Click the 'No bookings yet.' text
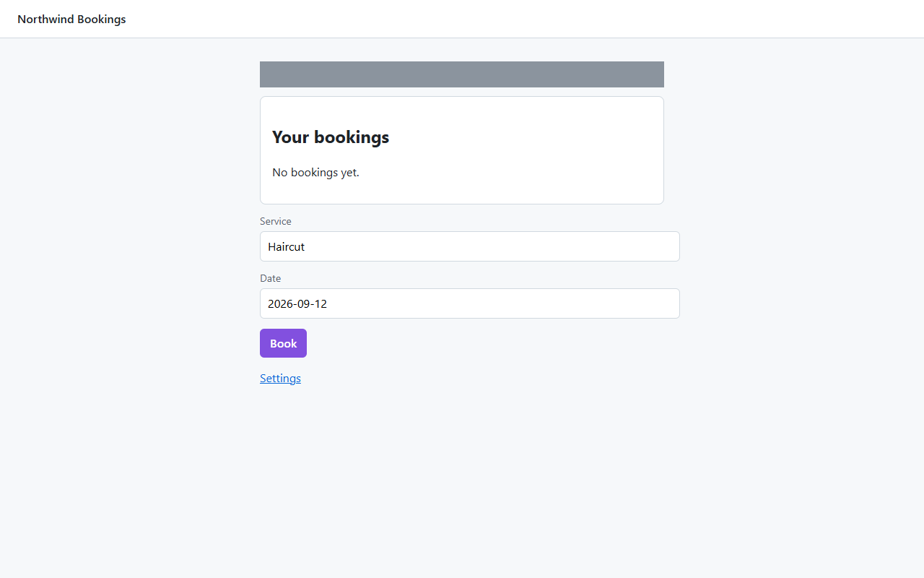The width and height of the screenshot is (924, 578). tap(315, 173)
